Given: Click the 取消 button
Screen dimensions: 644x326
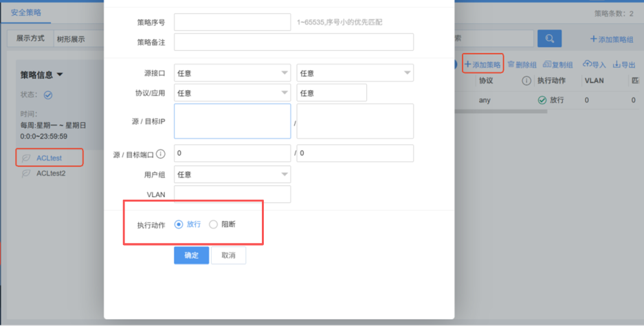Looking at the screenshot, I should click(x=228, y=255).
